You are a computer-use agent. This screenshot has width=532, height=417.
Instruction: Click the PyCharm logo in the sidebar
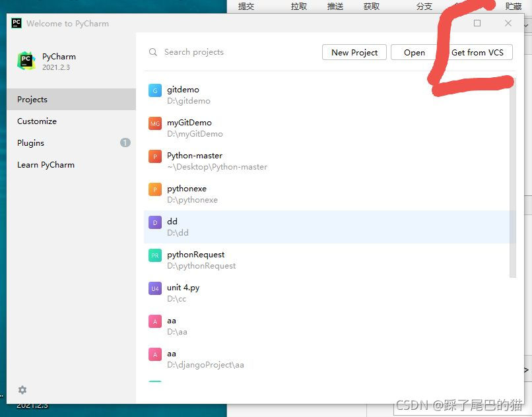coord(26,61)
